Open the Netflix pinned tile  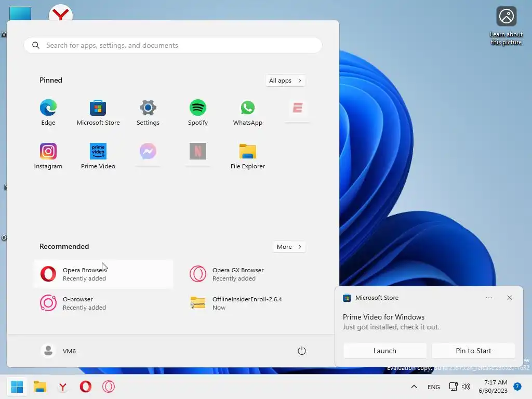click(198, 151)
